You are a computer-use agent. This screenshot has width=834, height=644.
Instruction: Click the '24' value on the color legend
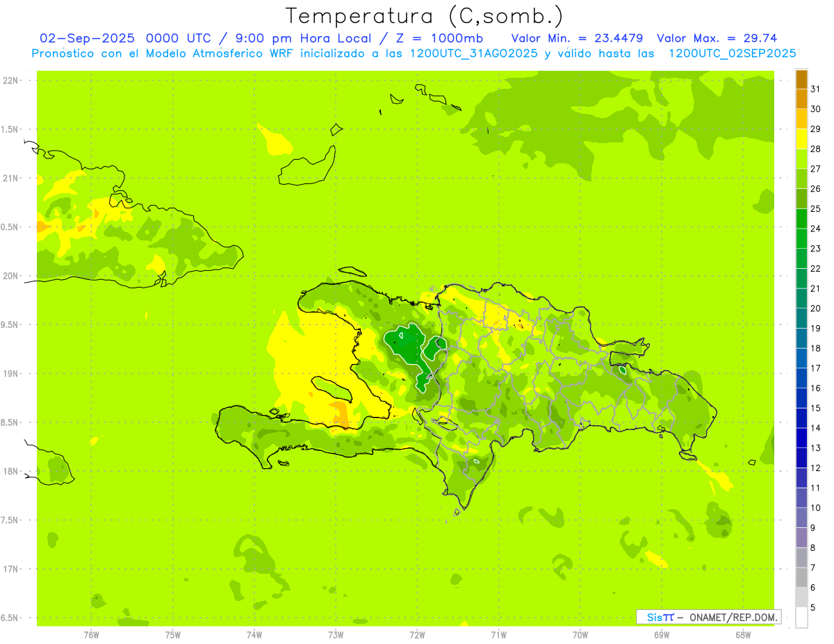click(x=816, y=229)
